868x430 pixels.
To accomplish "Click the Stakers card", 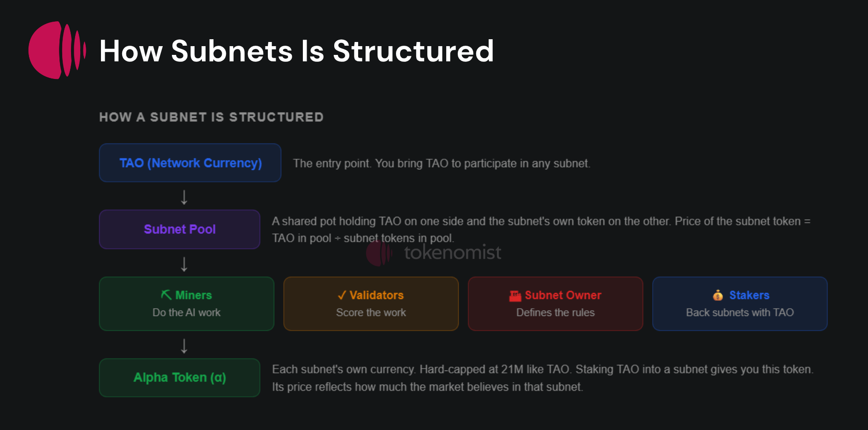I will pyautogui.click(x=739, y=304).
